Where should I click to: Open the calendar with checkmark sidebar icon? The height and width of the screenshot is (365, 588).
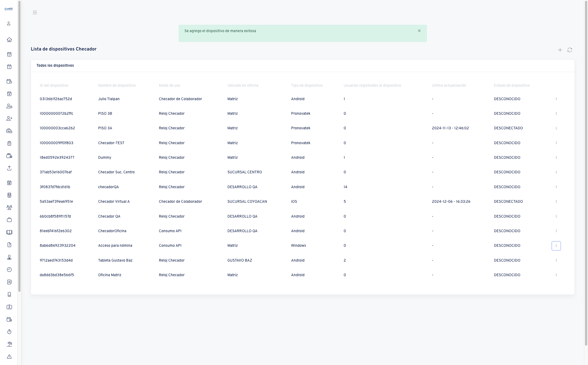9,54
